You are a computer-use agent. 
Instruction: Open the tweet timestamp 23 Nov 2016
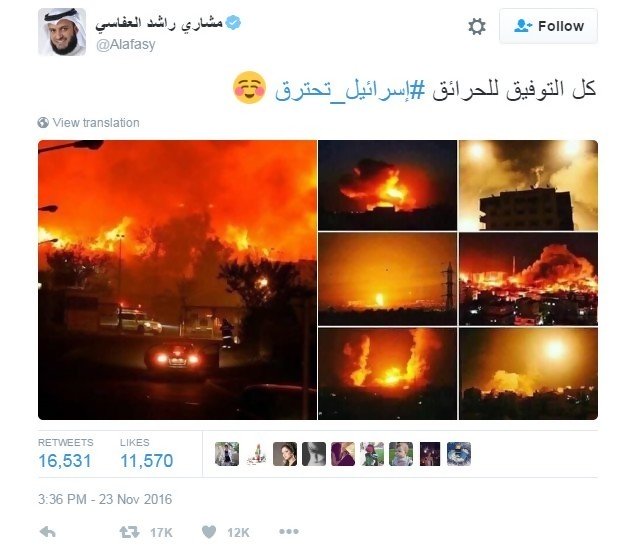tap(105, 499)
